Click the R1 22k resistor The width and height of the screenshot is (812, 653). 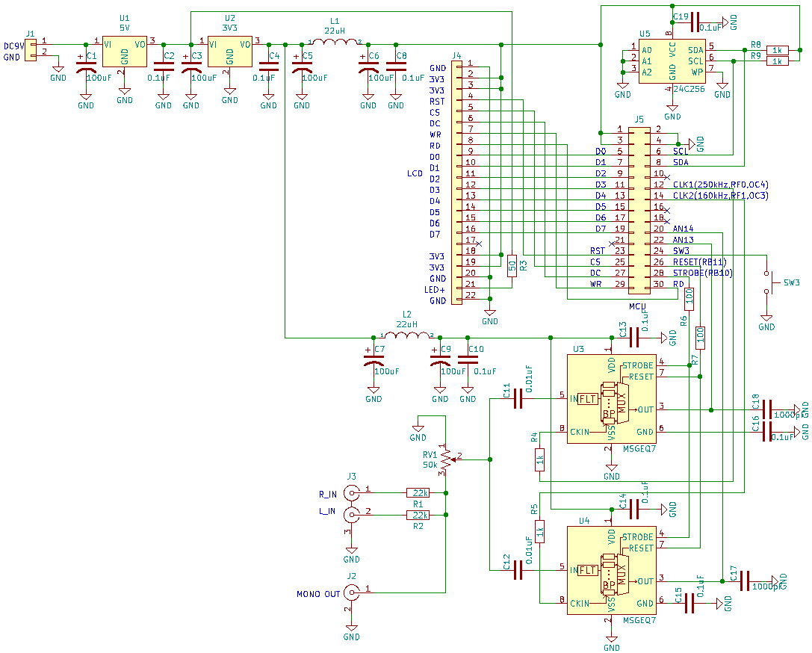(418, 492)
